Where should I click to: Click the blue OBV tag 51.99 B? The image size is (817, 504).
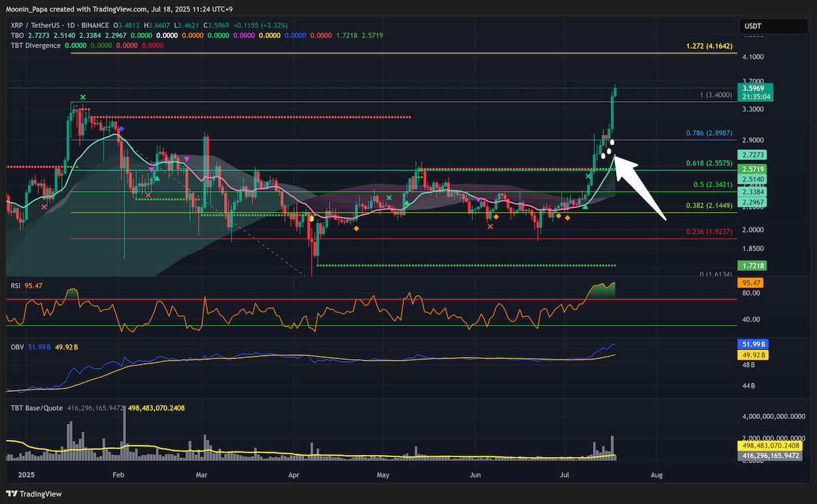[753, 346]
